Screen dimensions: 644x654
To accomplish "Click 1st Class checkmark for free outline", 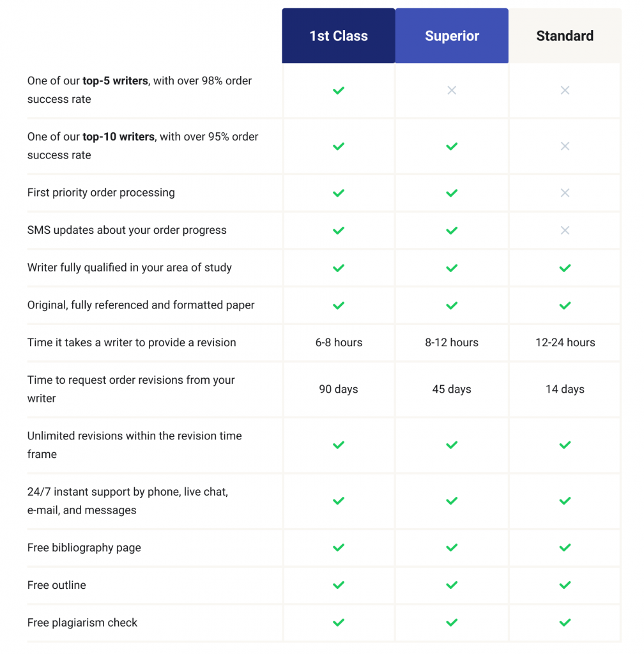I will (x=339, y=585).
